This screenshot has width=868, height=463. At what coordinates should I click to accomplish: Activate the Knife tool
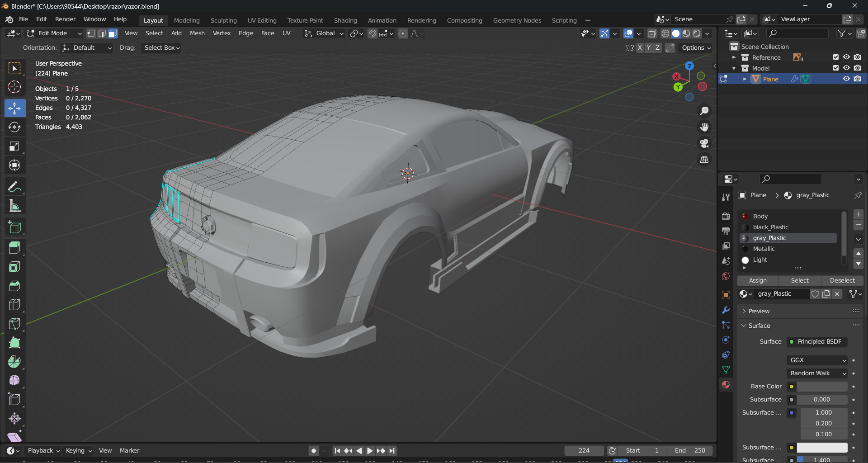coord(14,324)
